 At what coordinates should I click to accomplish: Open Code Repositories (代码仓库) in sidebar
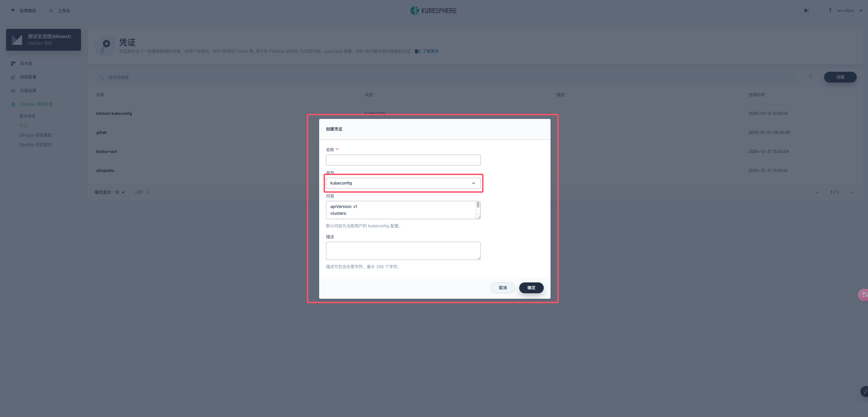pyautogui.click(x=28, y=91)
